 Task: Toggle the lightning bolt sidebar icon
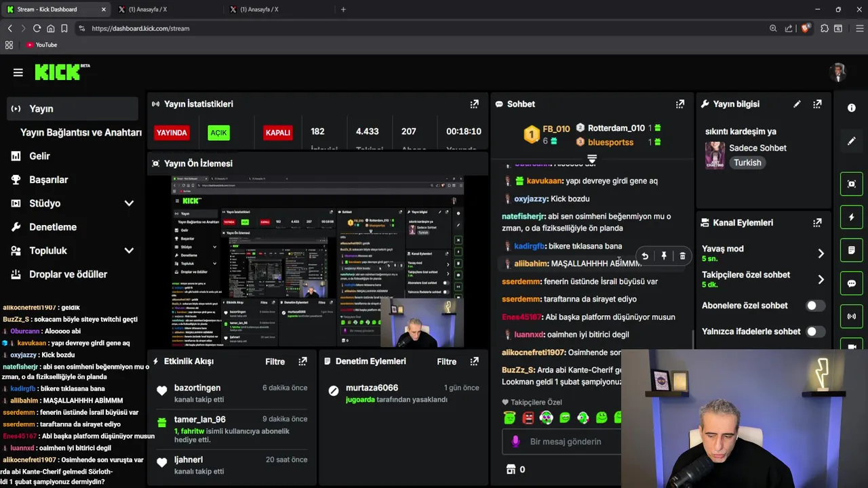point(852,217)
